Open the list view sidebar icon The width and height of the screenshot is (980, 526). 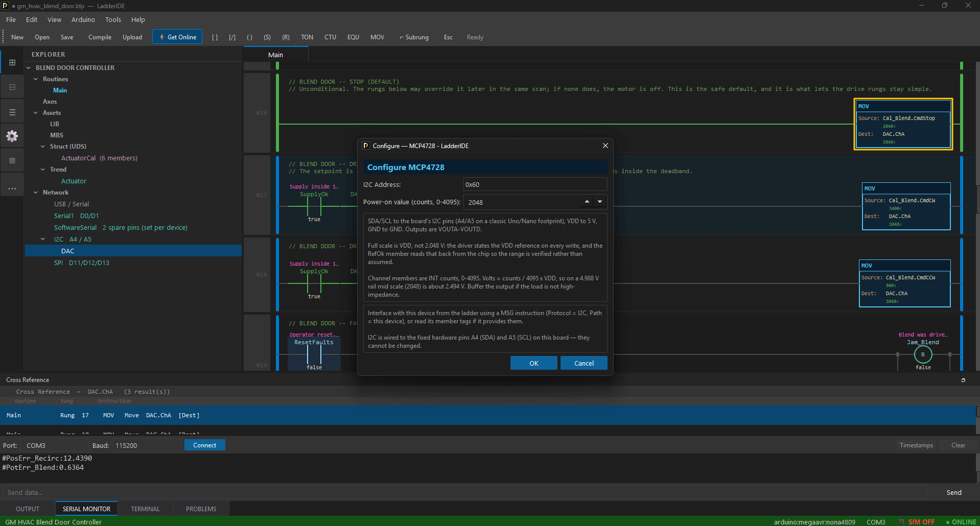(x=12, y=112)
